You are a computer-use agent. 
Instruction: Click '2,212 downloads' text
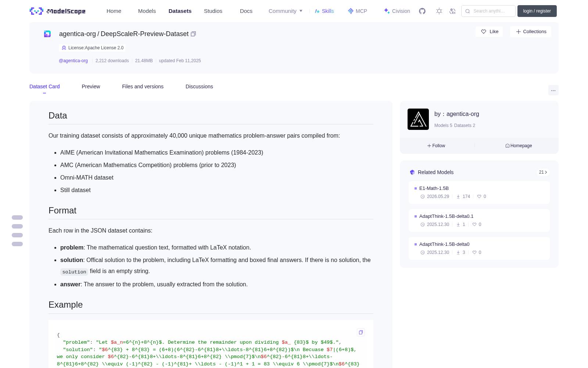(112, 61)
